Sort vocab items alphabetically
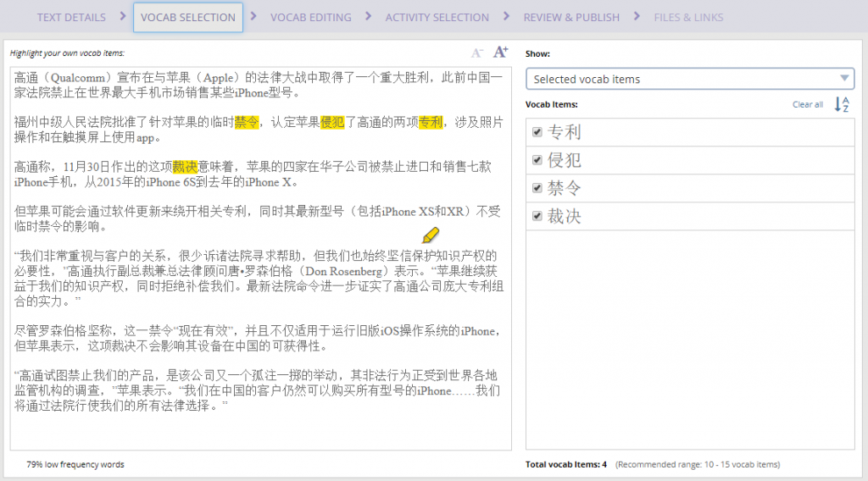This screenshot has width=868, height=481. tap(842, 104)
